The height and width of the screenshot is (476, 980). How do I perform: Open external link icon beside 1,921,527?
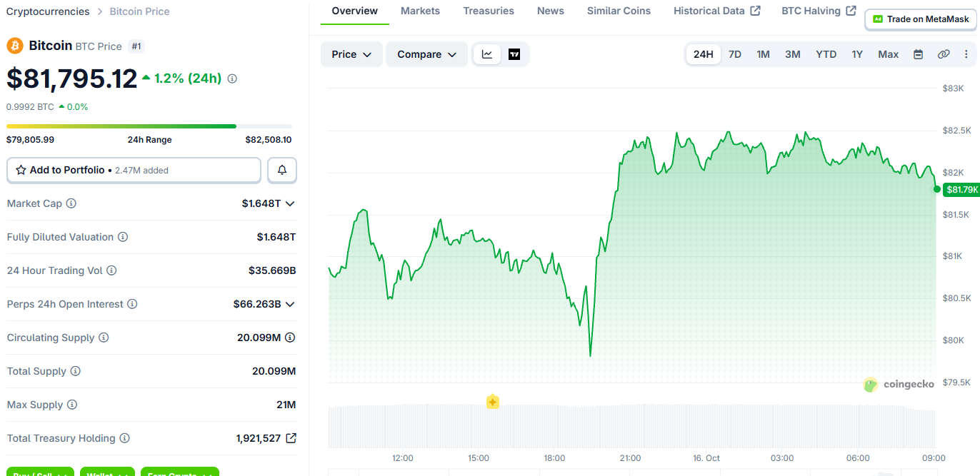[291, 438]
